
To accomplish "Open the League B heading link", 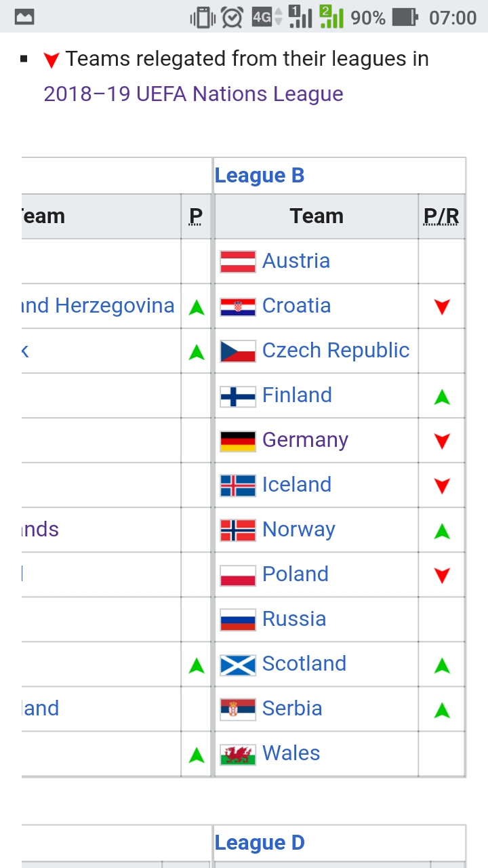I will pos(260,176).
